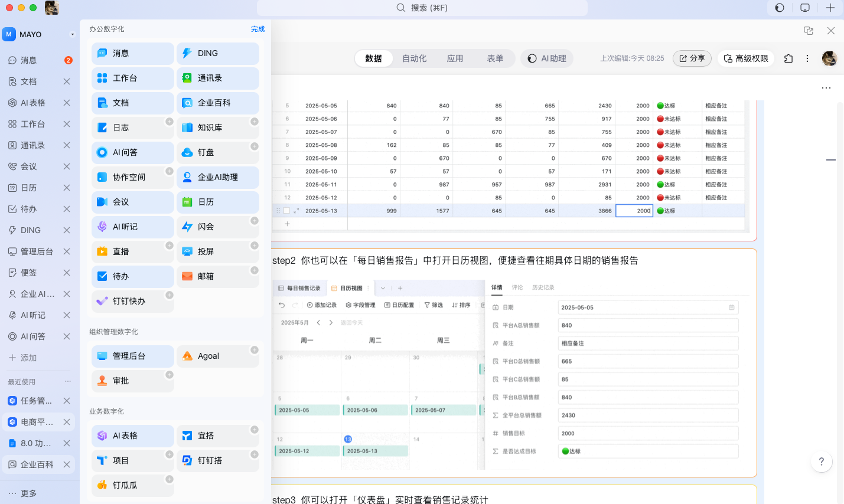Open the help question mark button
The height and width of the screenshot is (504, 844).
(821, 462)
